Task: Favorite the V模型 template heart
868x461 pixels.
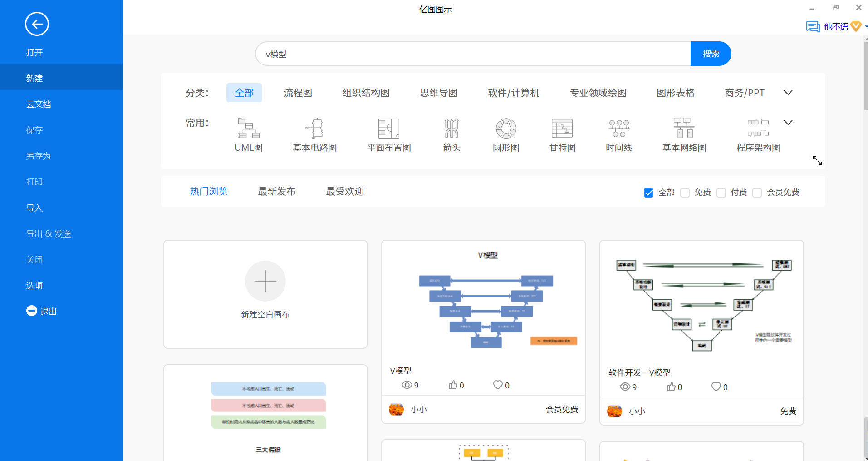Action: tap(498, 385)
